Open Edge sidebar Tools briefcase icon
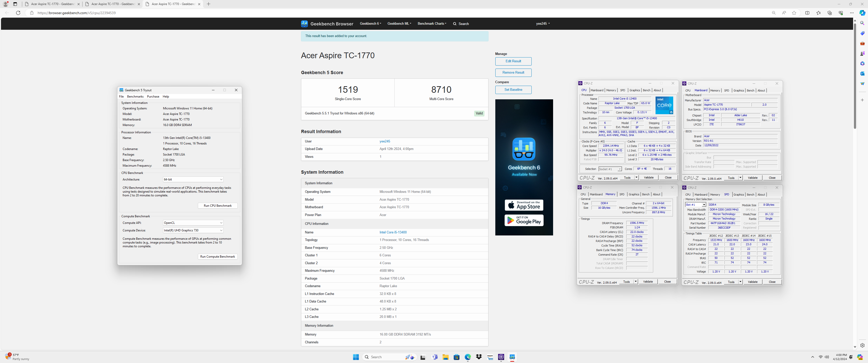The width and height of the screenshot is (868, 363). click(862, 43)
